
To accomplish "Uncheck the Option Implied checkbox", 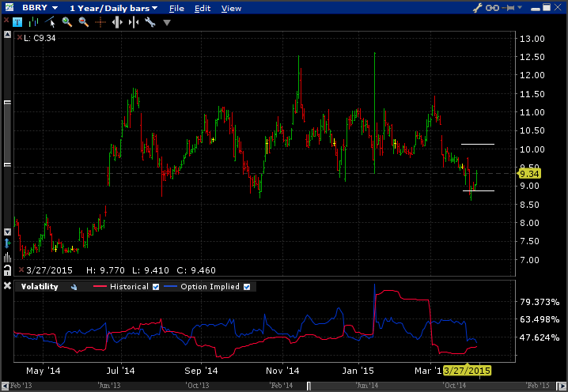I will click(x=247, y=287).
